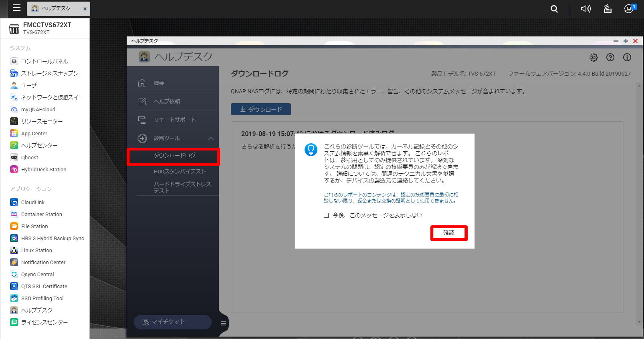Open QTS SSL Certificate icon
The height and width of the screenshot is (339, 644).
coord(14,286)
